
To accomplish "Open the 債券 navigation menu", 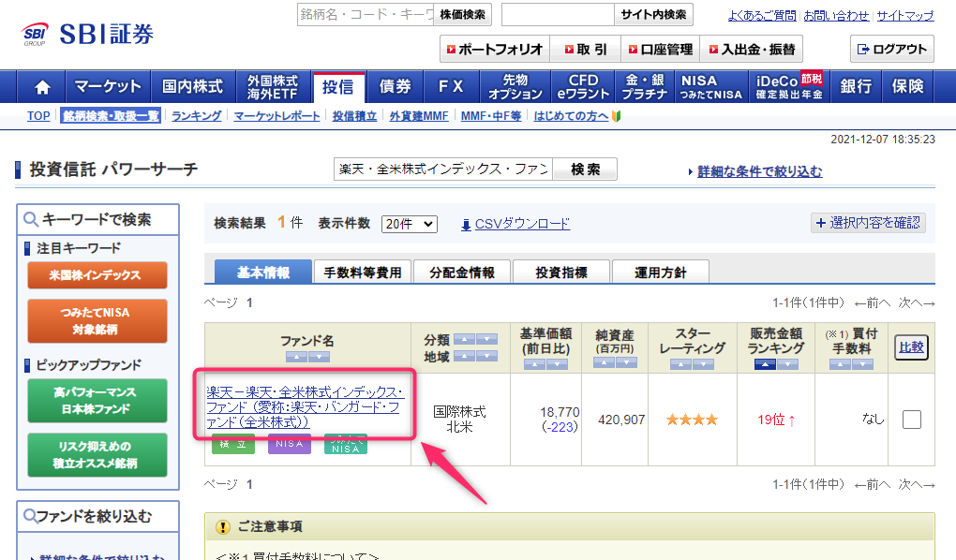I will pos(396,87).
